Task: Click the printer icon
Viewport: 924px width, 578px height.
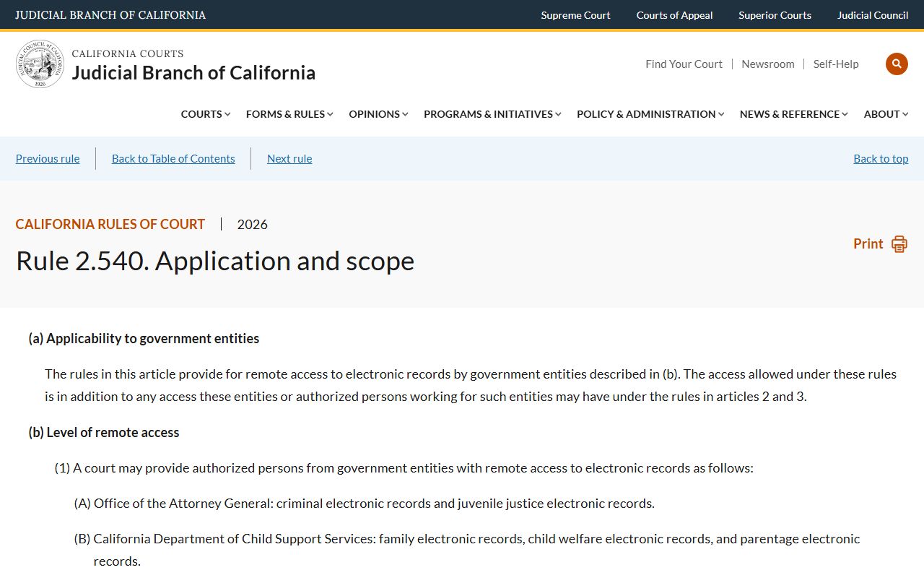Action: pyautogui.click(x=899, y=244)
